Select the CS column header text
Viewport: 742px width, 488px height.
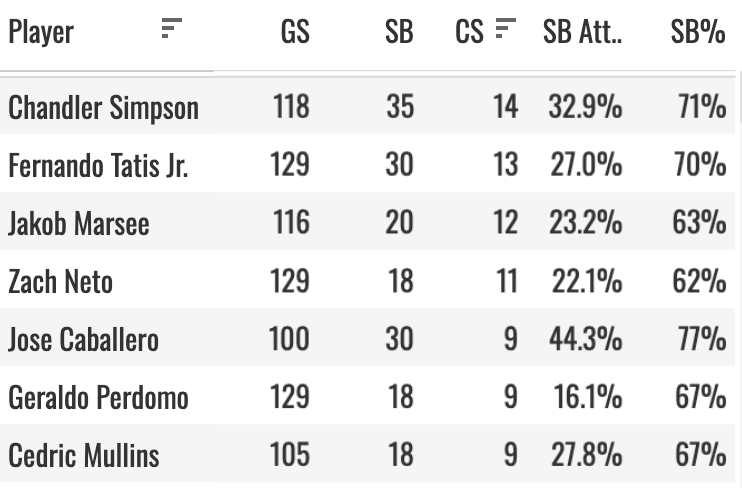[469, 32]
